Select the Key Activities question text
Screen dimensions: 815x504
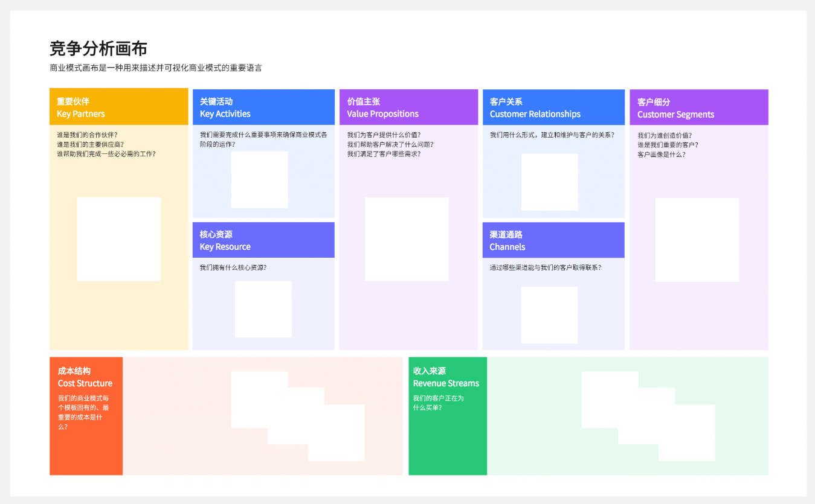pyautogui.click(x=264, y=139)
